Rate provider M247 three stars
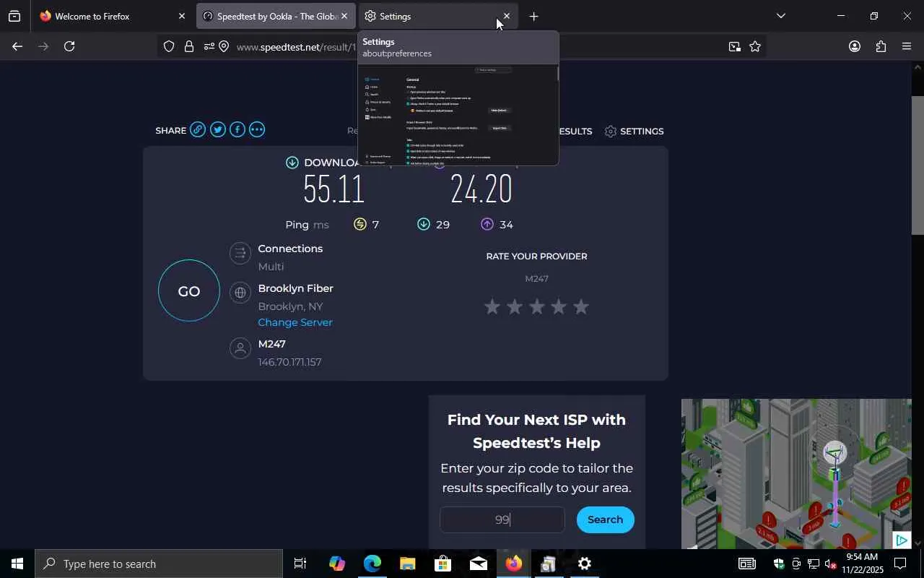The image size is (924, 578). coord(536,307)
